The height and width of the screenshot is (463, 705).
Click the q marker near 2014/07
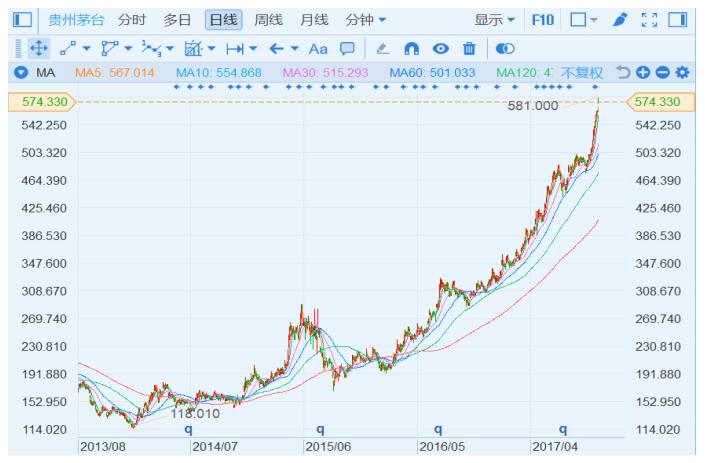pos(188,430)
